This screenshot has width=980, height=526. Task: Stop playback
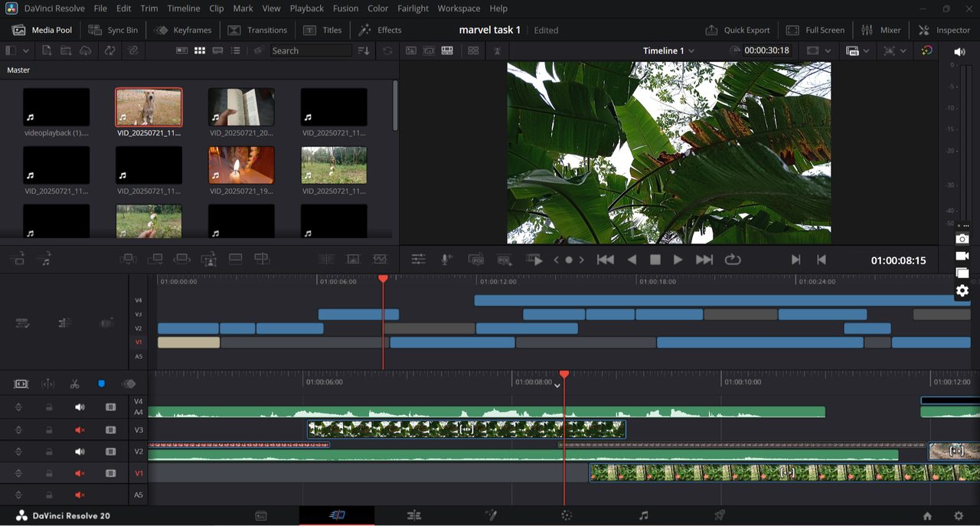tap(655, 260)
